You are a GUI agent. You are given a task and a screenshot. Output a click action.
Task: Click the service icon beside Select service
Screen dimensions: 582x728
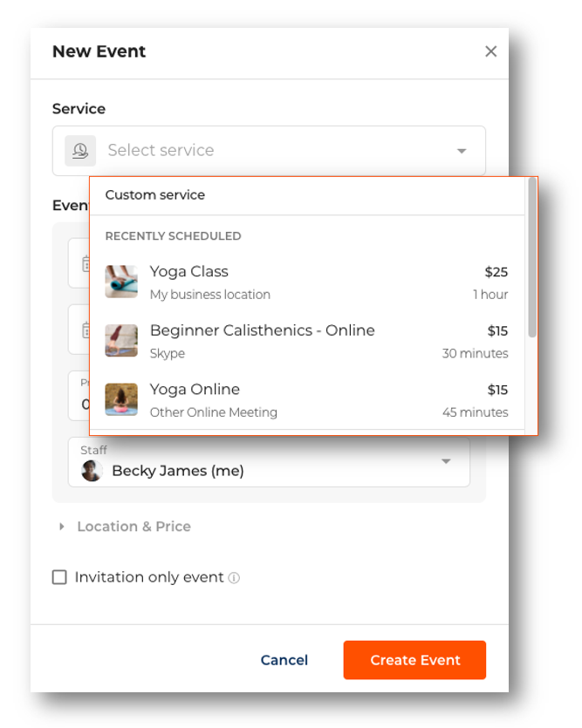[x=80, y=151]
